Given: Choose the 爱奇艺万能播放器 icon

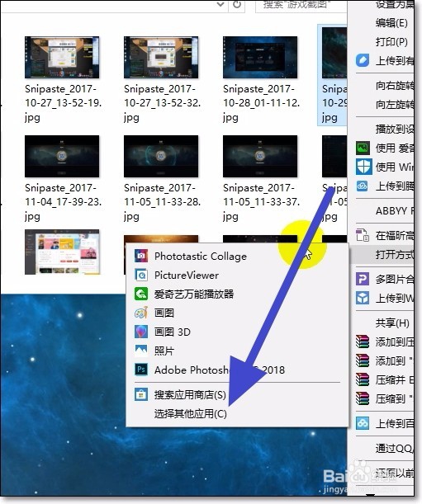Looking at the screenshot, I should tap(141, 294).
